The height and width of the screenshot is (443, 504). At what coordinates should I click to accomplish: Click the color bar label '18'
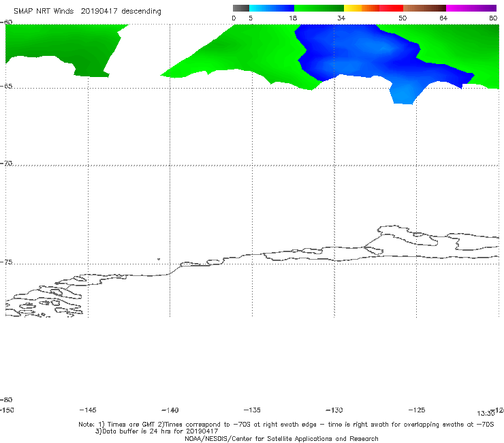[x=293, y=18]
